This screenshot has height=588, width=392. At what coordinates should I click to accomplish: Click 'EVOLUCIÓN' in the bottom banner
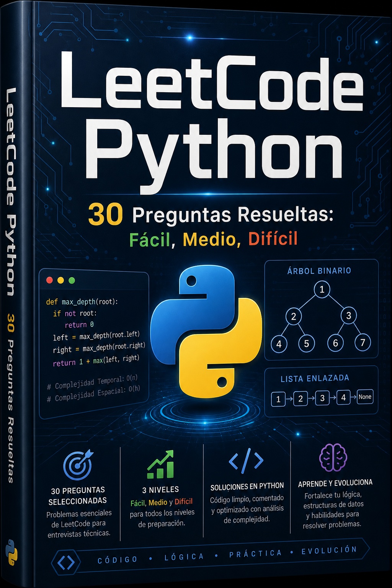329,550
